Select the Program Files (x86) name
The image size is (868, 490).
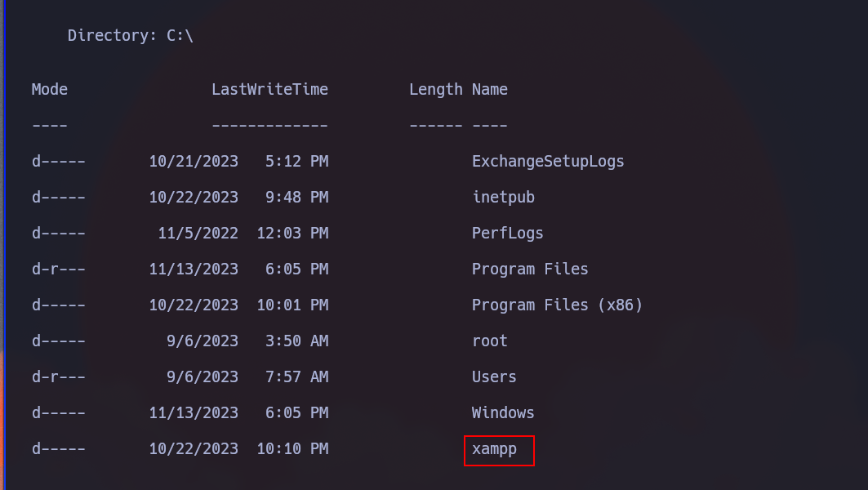pos(557,305)
